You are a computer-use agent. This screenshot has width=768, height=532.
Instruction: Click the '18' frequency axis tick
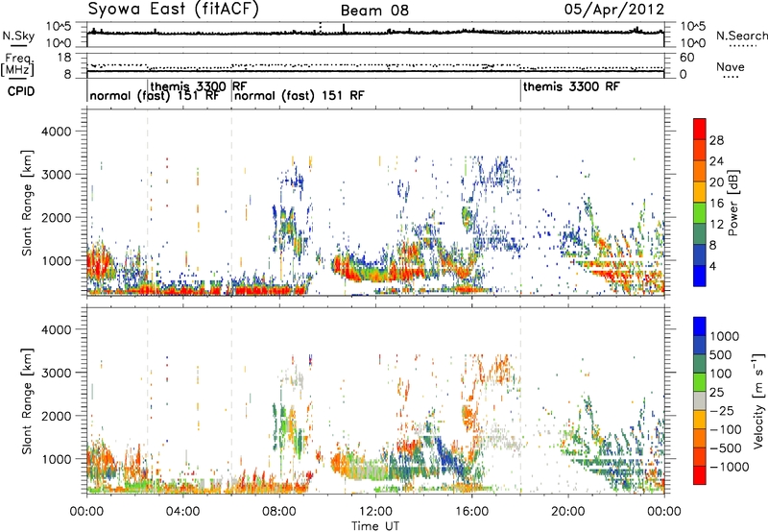tap(63, 58)
